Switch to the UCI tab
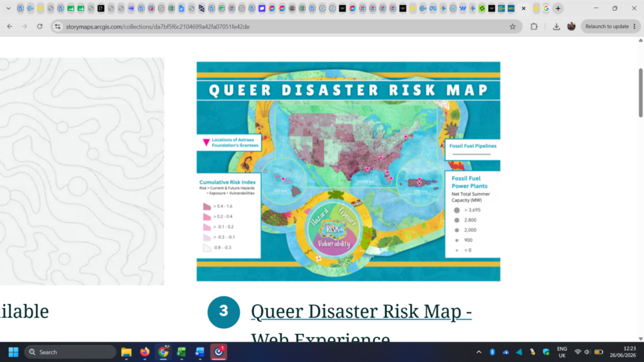Viewport: 644px width, 362px height. (511, 8)
